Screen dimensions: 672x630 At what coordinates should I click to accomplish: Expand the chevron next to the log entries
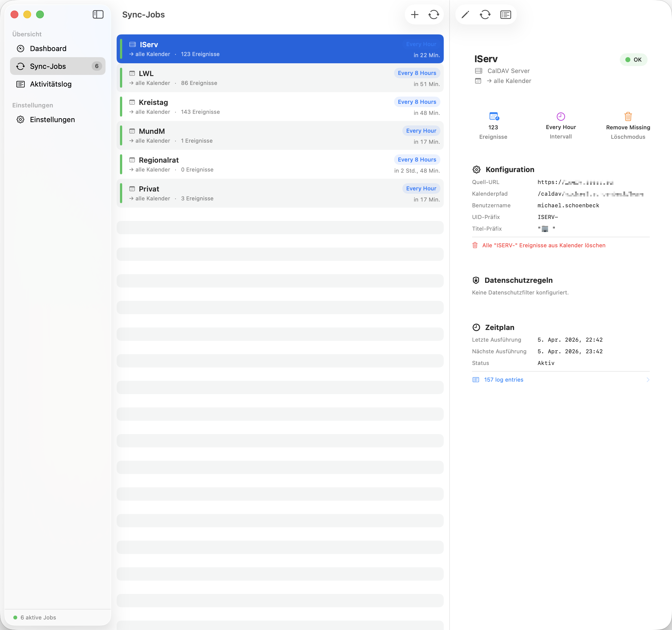[647, 380]
